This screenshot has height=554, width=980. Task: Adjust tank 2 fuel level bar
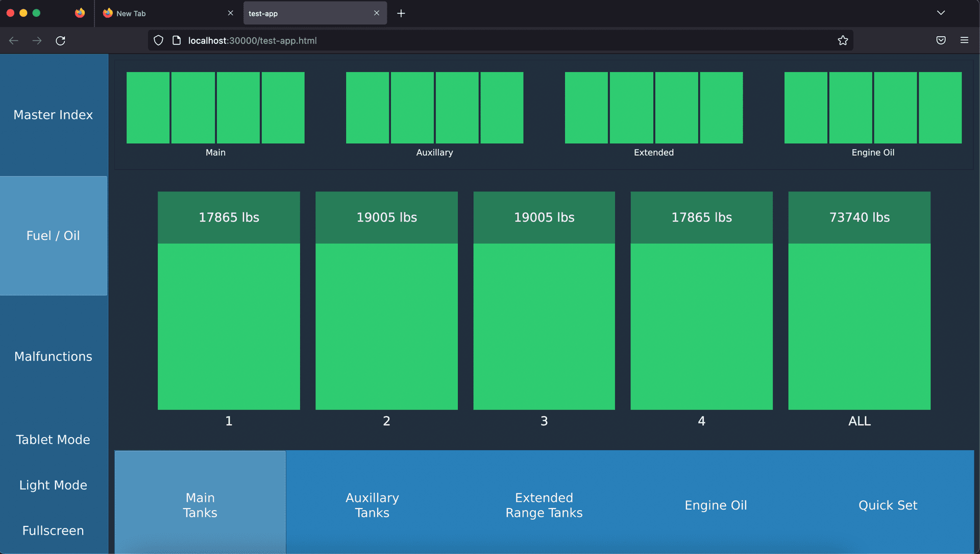click(386, 326)
